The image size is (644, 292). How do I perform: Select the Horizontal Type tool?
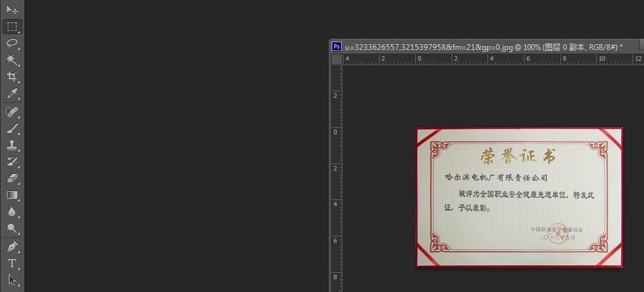(12, 263)
